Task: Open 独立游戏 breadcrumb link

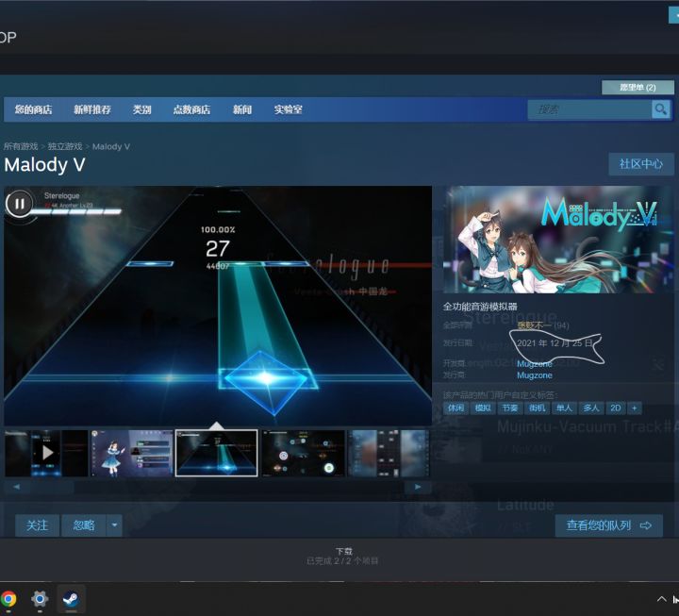Action: pyautogui.click(x=65, y=146)
